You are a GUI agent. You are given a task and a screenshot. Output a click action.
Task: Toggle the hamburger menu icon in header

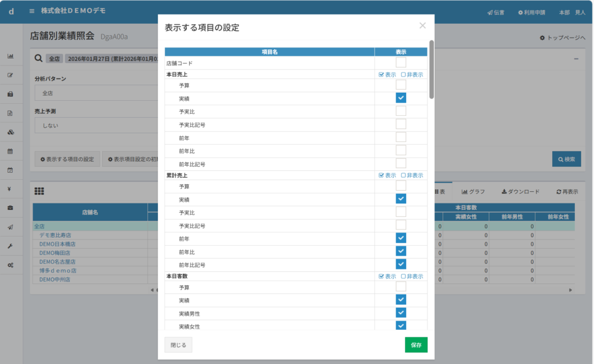click(32, 12)
